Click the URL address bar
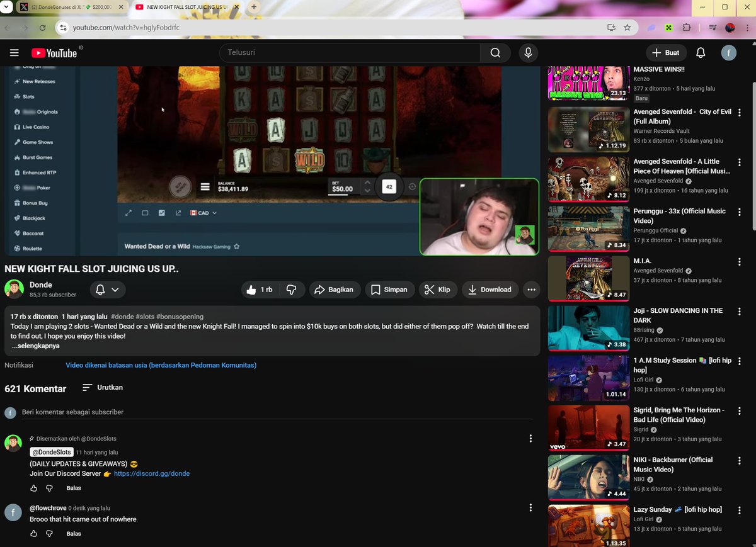This screenshot has height=547, width=756. click(334, 28)
